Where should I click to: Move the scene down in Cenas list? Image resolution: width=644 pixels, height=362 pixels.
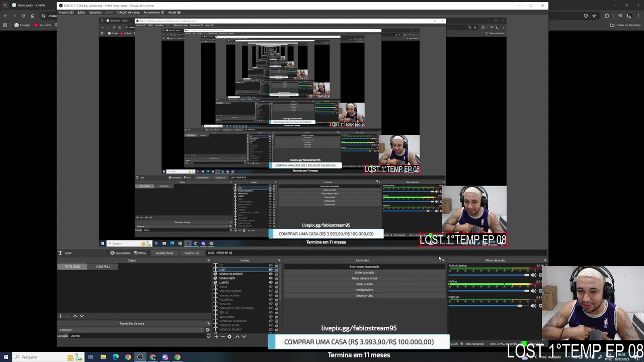82,316
